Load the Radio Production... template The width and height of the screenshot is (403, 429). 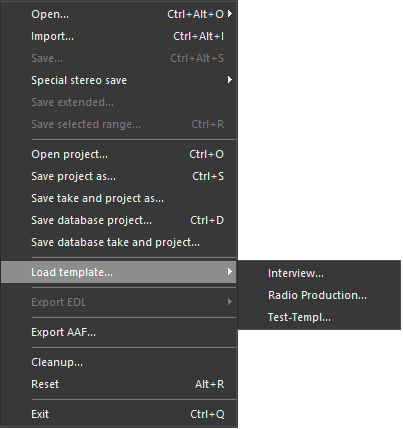pos(319,295)
